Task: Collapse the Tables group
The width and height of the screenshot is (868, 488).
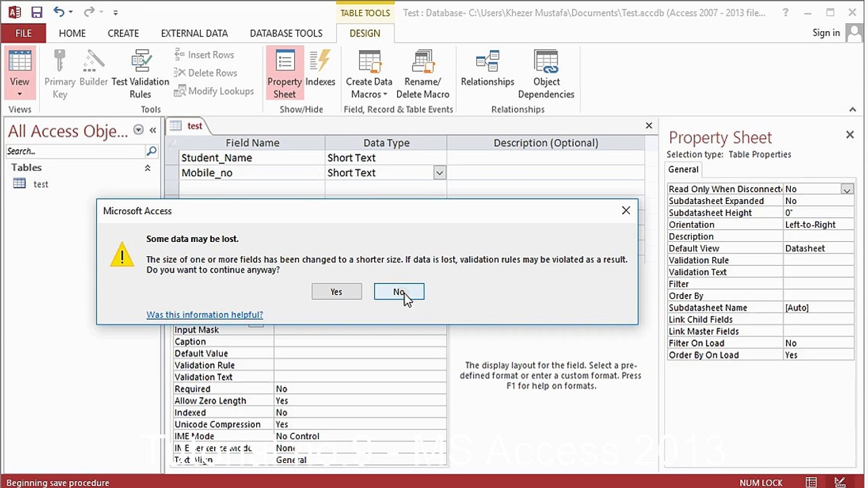Action: click(x=147, y=167)
